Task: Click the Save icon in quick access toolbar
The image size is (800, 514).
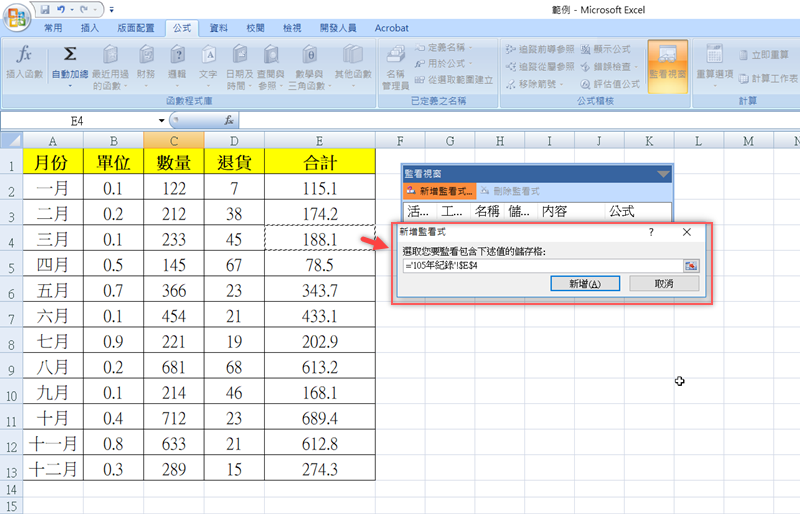Action: [45, 8]
